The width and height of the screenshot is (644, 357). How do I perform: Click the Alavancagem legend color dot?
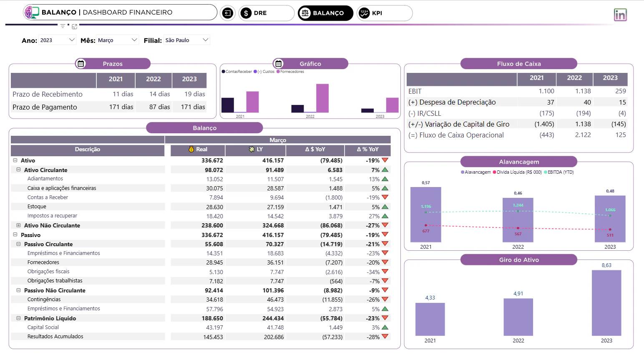tap(463, 172)
